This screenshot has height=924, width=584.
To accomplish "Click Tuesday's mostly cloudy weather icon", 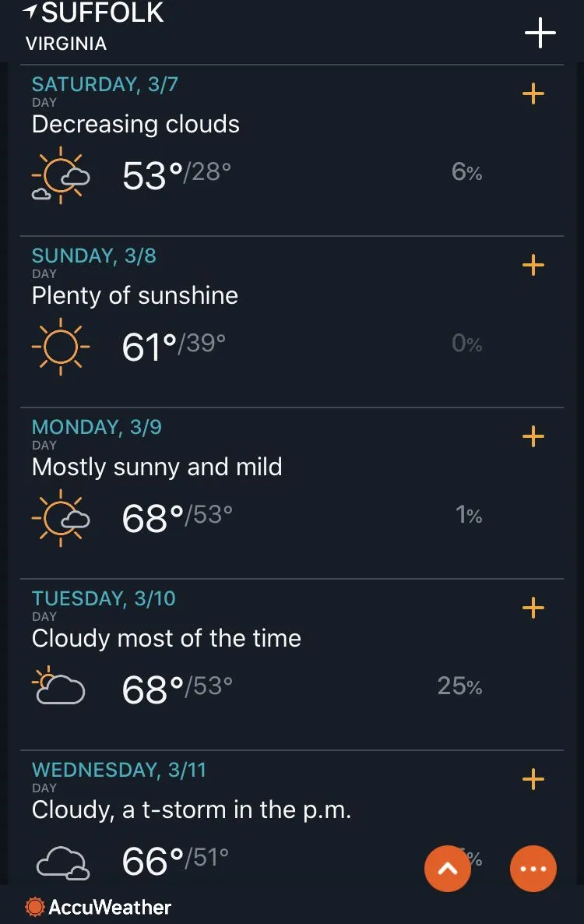I will [x=61, y=687].
